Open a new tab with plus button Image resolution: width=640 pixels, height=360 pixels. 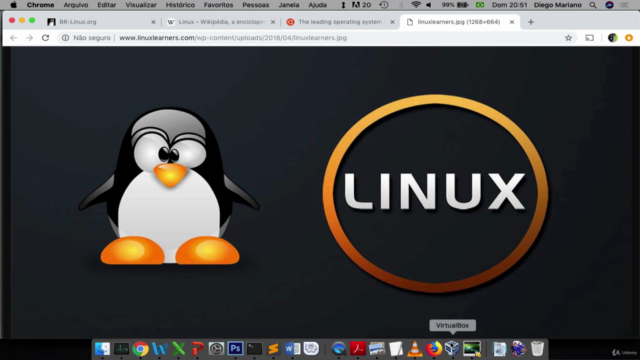click(531, 22)
